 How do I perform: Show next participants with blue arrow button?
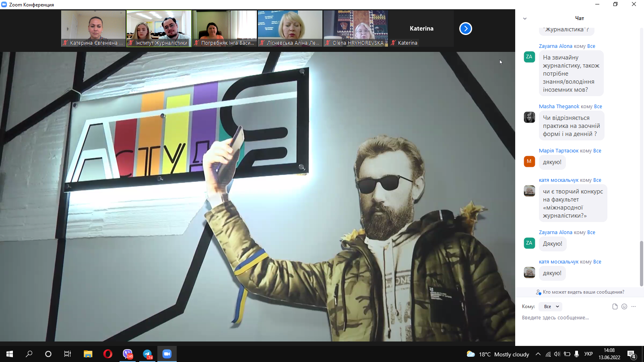(x=465, y=29)
